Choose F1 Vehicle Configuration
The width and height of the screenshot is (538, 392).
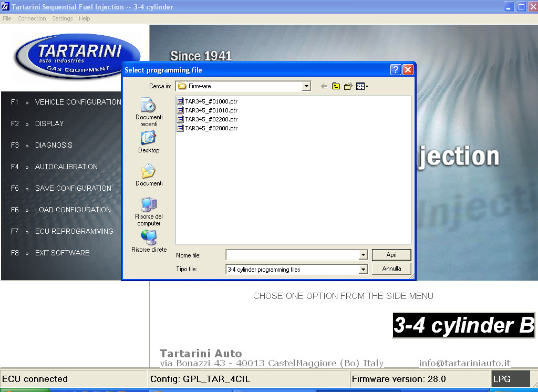(x=66, y=102)
